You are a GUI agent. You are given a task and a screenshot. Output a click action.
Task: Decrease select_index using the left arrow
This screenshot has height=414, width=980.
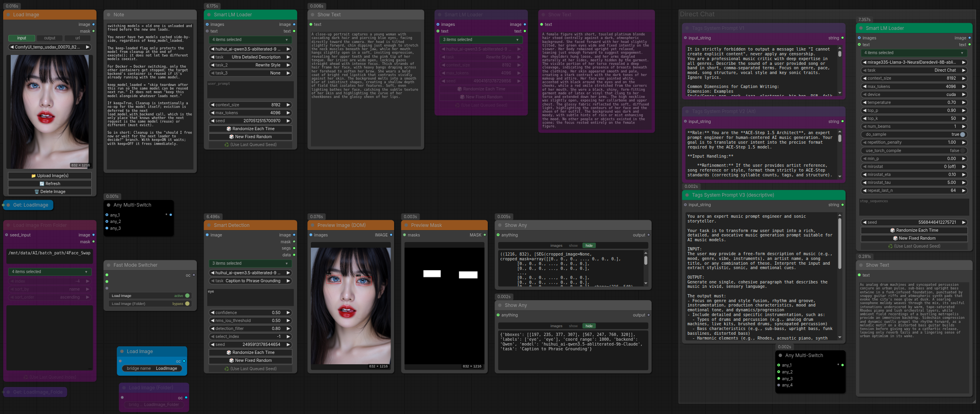pyautogui.click(x=212, y=337)
